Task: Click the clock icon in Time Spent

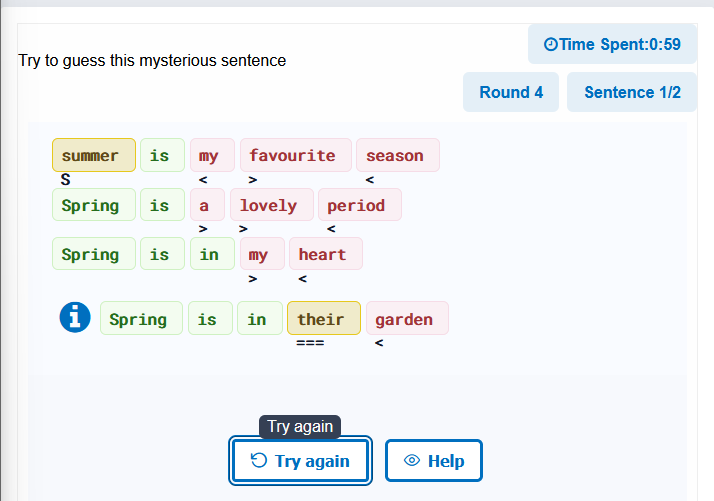Action: coord(551,44)
